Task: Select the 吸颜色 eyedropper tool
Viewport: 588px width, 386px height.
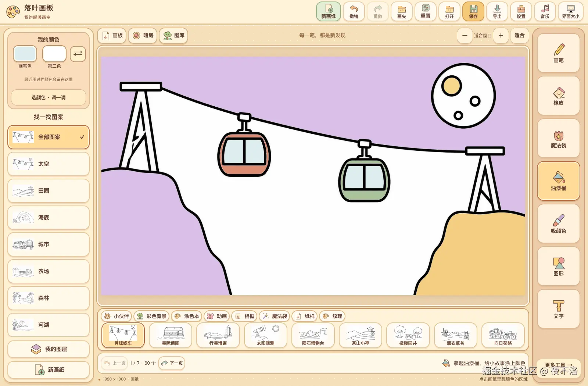Action: 558,224
